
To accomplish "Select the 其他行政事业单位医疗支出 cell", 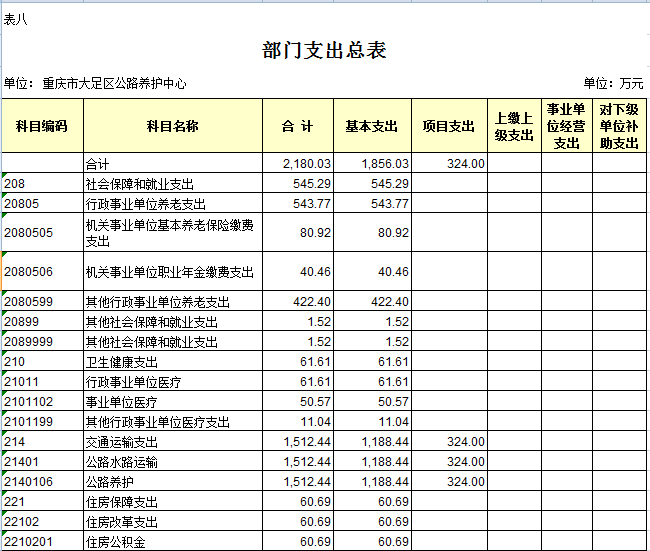I will click(173, 421).
